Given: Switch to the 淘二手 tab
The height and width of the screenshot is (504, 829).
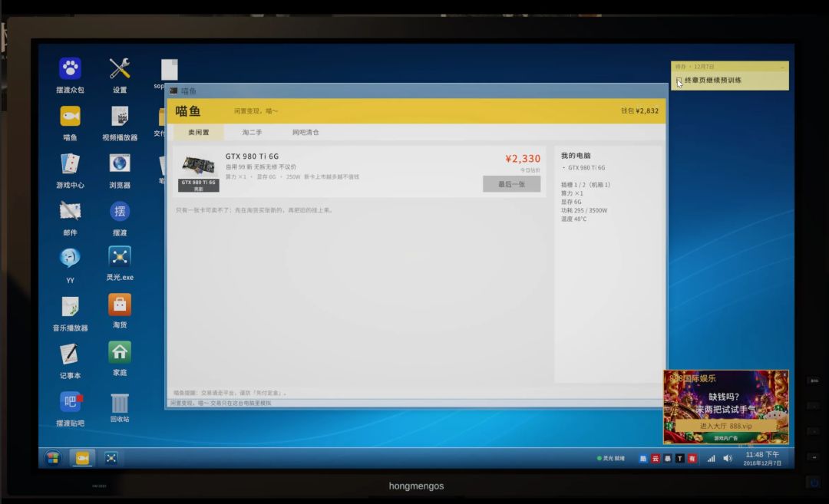Looking at the screenshot, I should pyautogui.click(x=253, y=132).
